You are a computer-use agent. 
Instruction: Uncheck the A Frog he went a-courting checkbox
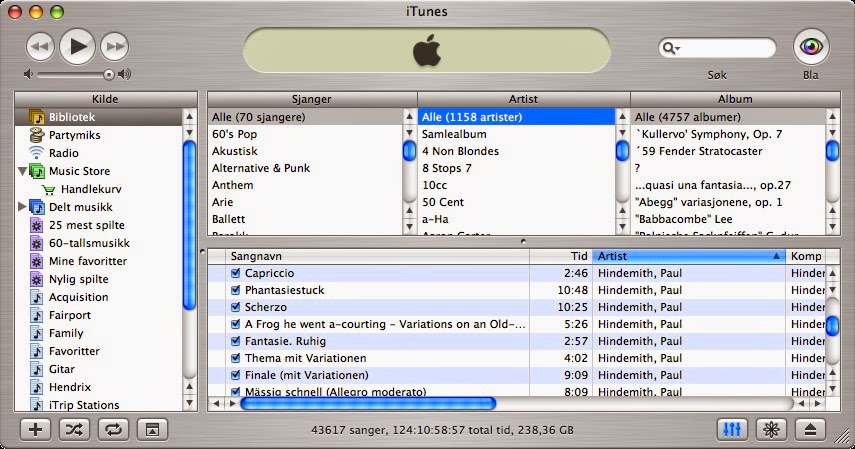[236, 324]
